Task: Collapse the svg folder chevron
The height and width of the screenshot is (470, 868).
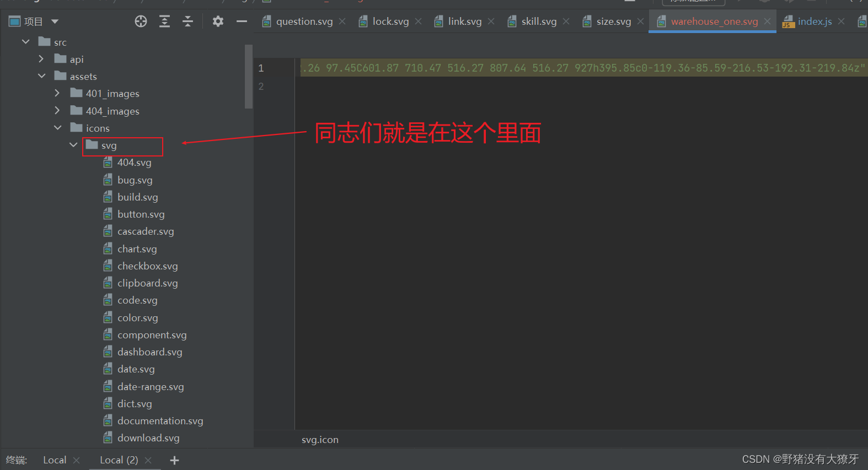Action: [73, 144]
